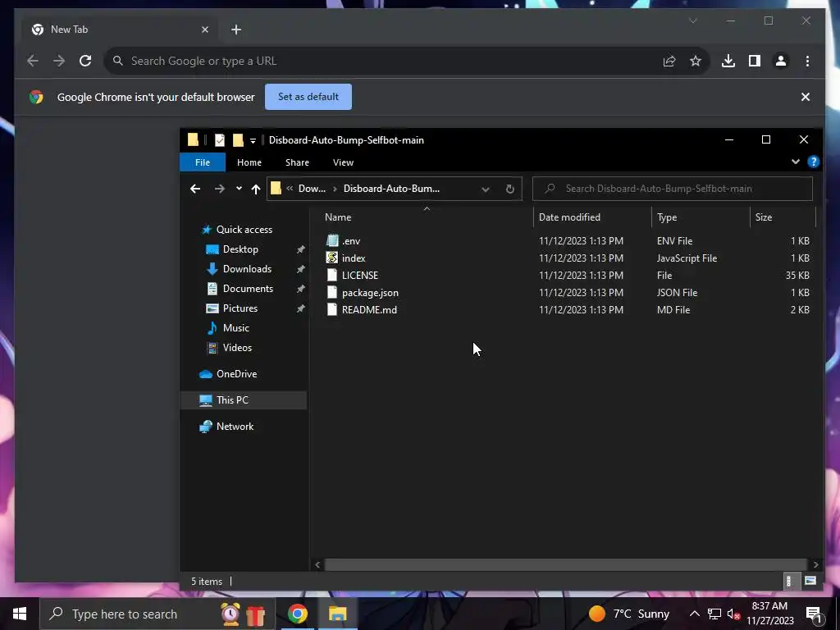
Task: Refresh the Explorer folder view
Action: pyautogui.click(x=510, y=189)
